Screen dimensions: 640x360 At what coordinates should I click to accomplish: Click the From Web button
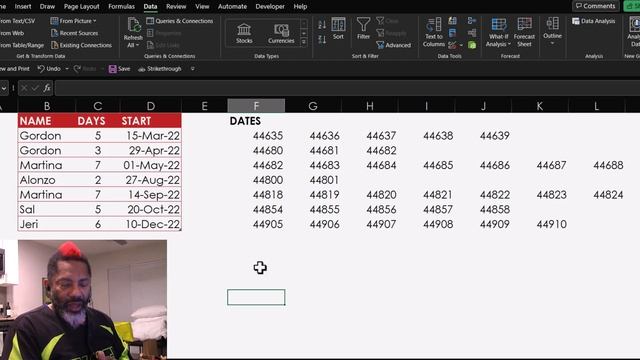pyautogui.click(x=12, y=33)
